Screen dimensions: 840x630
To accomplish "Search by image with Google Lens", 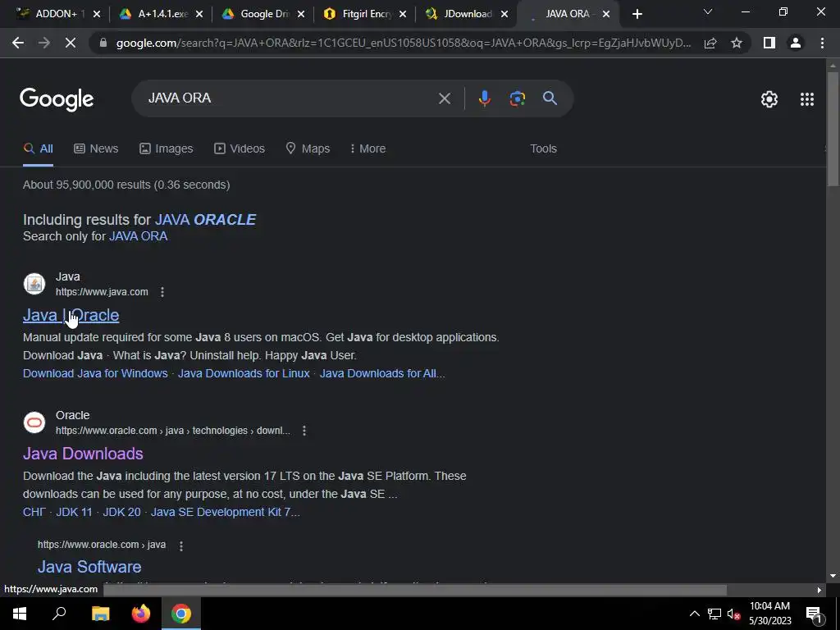I will tap(517, 98).
